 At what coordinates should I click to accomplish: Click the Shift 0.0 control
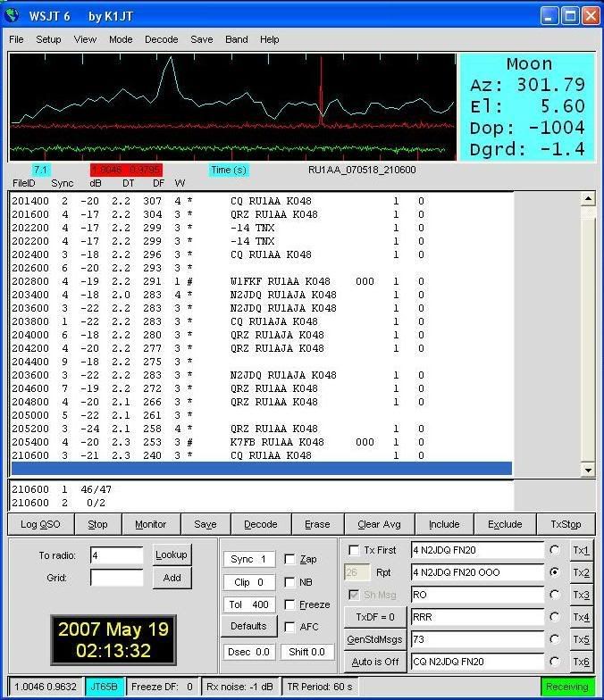(x=307, y=652)
